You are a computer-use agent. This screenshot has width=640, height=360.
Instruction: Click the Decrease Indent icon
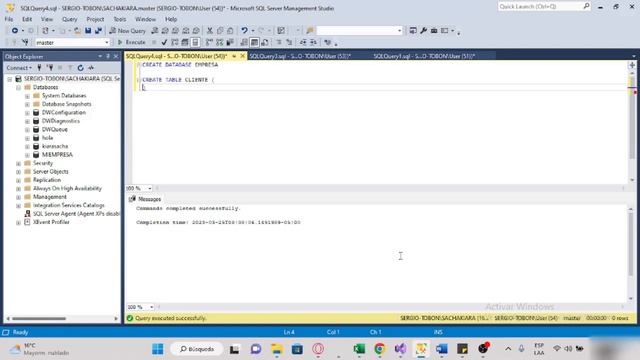click(x=303, y=42)
